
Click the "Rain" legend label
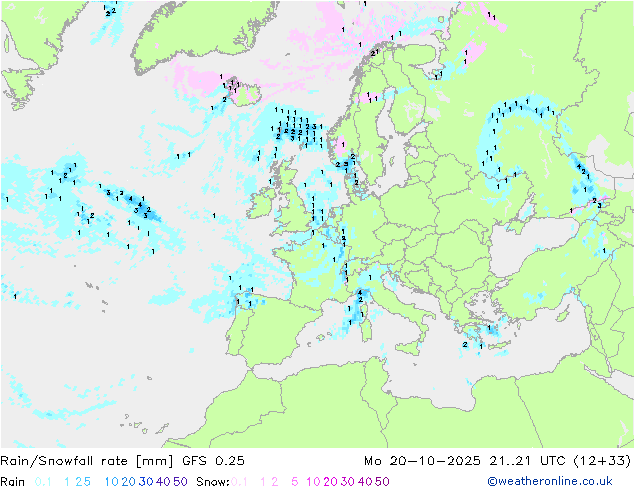click(x=13, y=482)
